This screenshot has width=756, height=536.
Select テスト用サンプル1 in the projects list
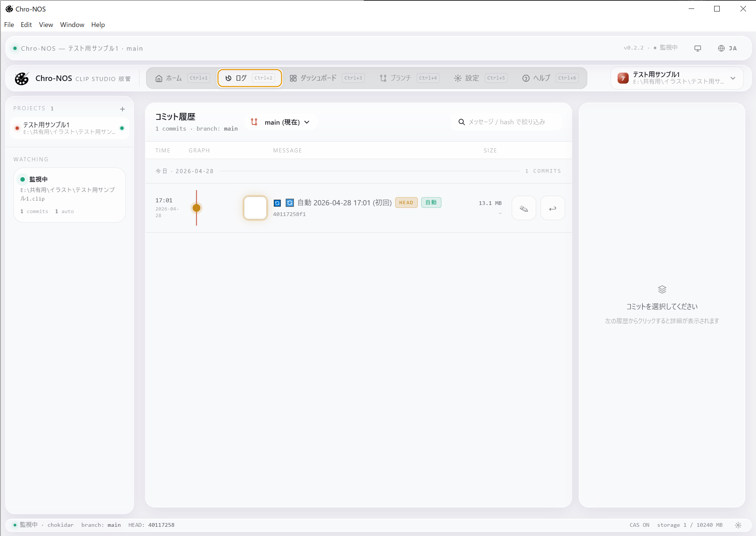(x=69, y=128)
